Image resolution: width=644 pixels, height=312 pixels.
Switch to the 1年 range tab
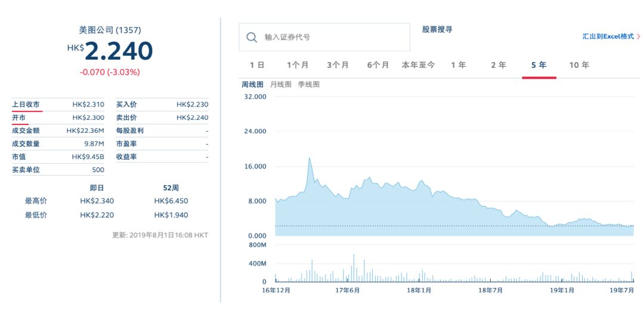point(458,65)
